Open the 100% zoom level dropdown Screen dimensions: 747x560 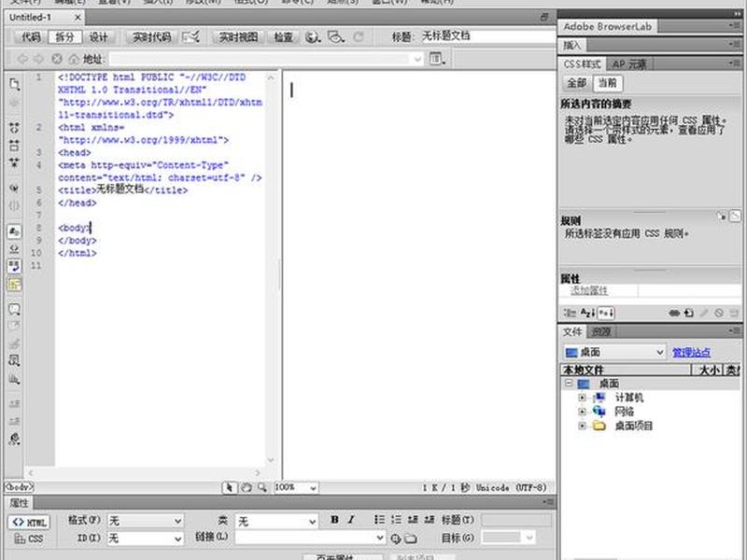click(x=295, y=487)
